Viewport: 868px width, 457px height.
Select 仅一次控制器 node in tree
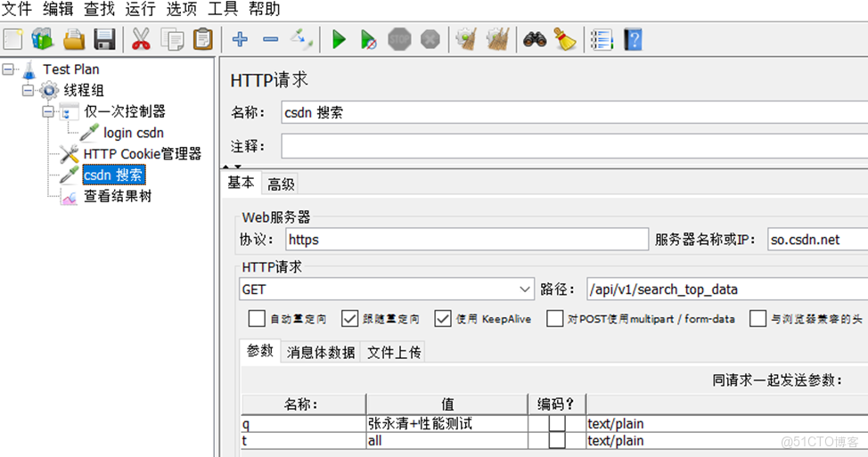click(x=125, y=111)
